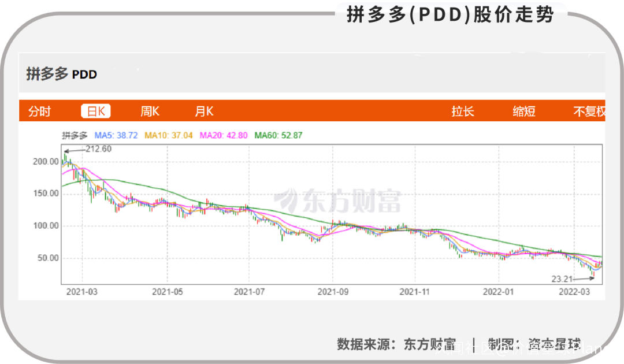
Task: Click the MA10 indicator label
Action: pyautogui.click(x=168, y=135)
